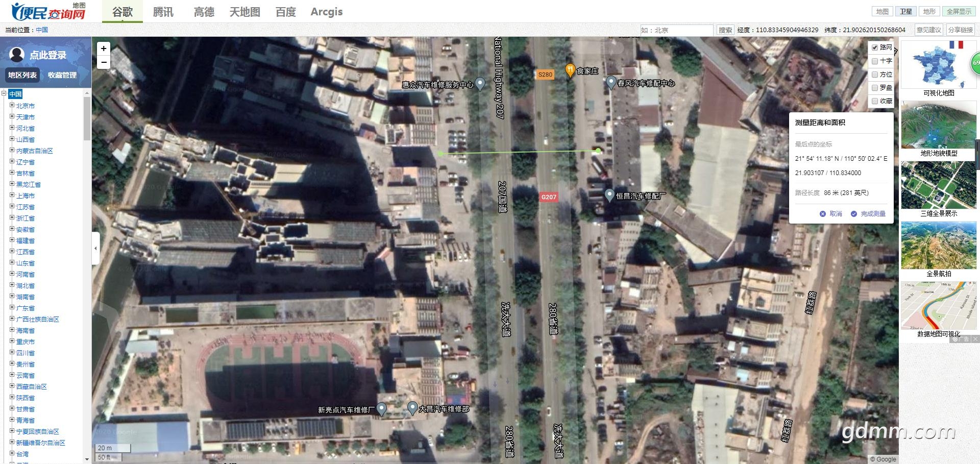This screenshot has width=980, height=464.
Task: Switch to 地图 map view
Action: click(x=882, y=12)
